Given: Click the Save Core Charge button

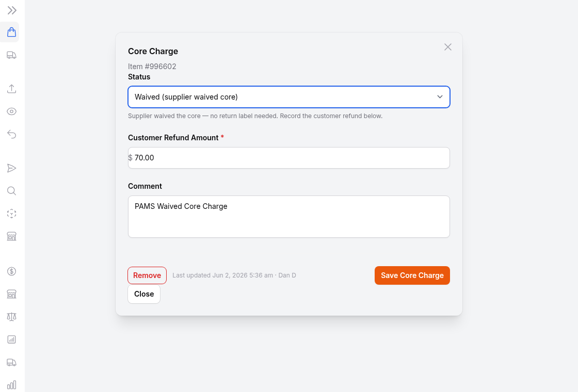Looking at the screenshot, I should (x=412, y=275).
